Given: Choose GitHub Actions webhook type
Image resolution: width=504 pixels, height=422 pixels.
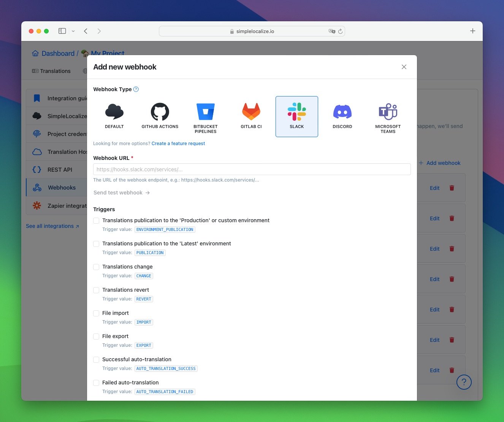Looking at the screenshot, I should click(160, 116).
